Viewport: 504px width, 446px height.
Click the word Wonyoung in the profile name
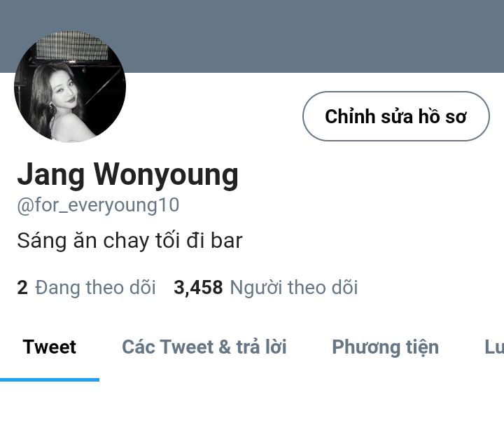pyautogui.click(x=166, y=176)
